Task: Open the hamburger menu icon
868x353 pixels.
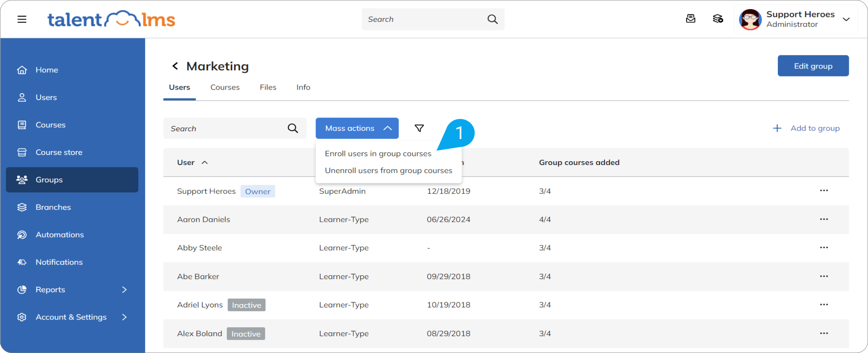Action: pos(22,19)
